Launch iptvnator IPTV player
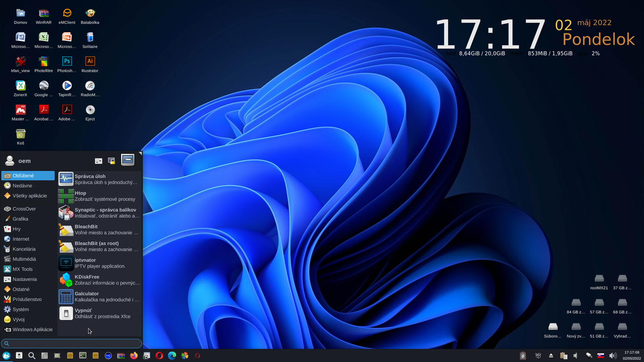The width and height of the screenshot is (644, 362). [100, 263]
